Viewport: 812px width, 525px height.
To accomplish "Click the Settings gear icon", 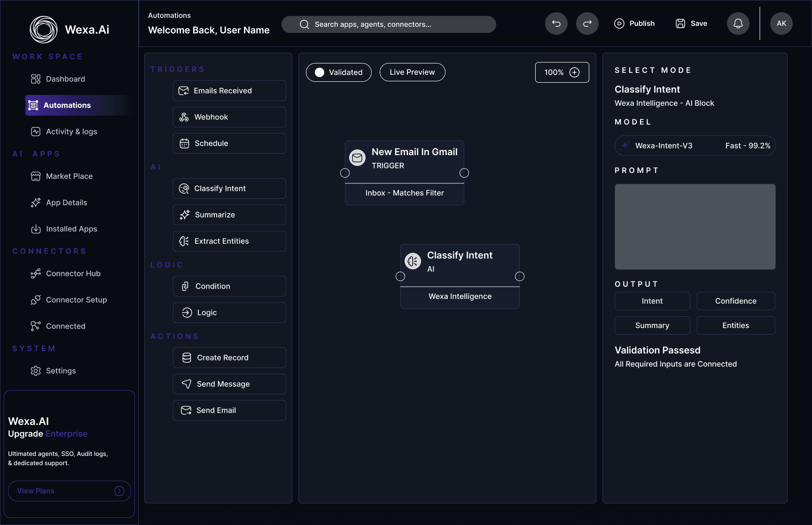I will [x=36, y=371].
